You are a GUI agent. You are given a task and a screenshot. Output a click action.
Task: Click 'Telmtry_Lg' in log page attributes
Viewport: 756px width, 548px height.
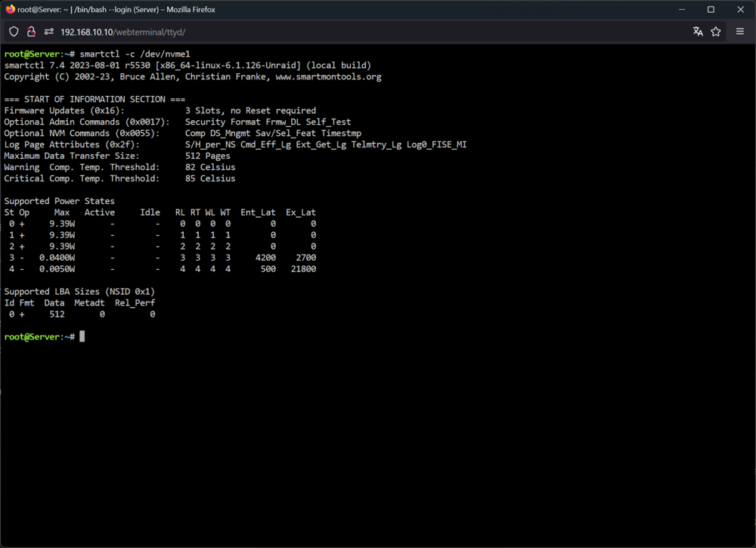(376, 144)
